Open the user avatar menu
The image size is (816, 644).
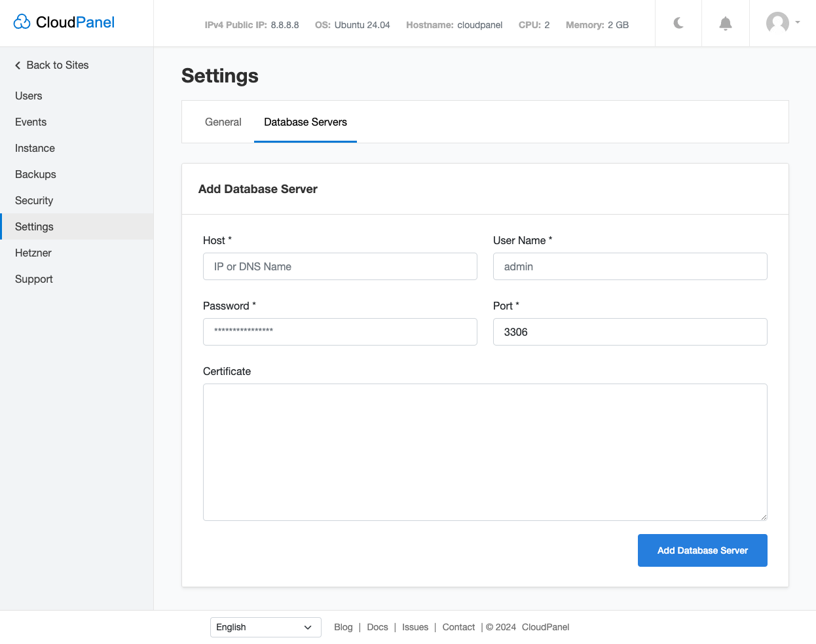tap(777, 23)
